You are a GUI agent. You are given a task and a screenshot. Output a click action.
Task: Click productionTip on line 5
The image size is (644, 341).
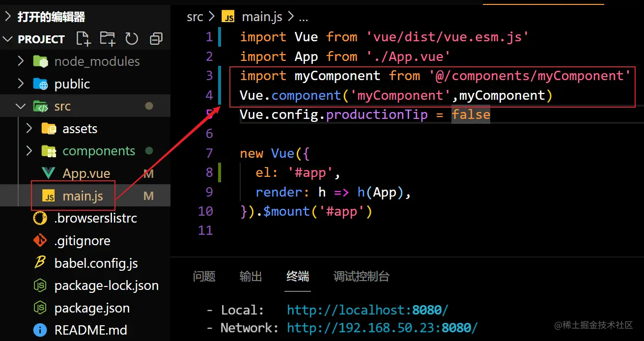click(377, 114)
